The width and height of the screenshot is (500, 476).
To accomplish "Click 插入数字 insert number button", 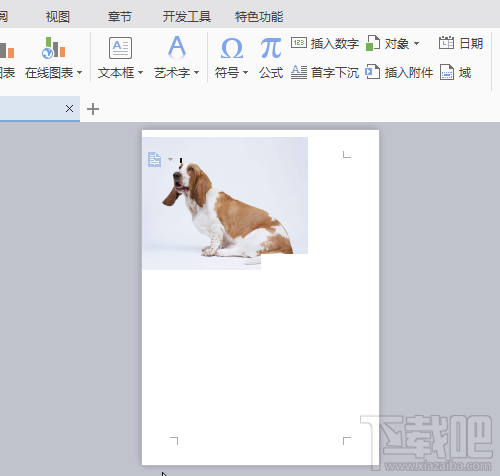I will pyautogui.click(x=325, y=43).
